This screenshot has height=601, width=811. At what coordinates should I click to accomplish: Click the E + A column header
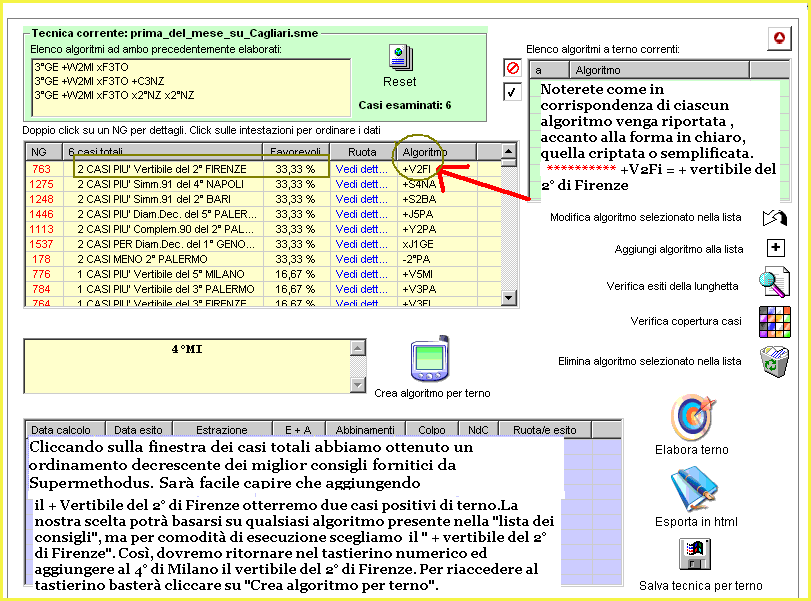click(x=298, y=430)
